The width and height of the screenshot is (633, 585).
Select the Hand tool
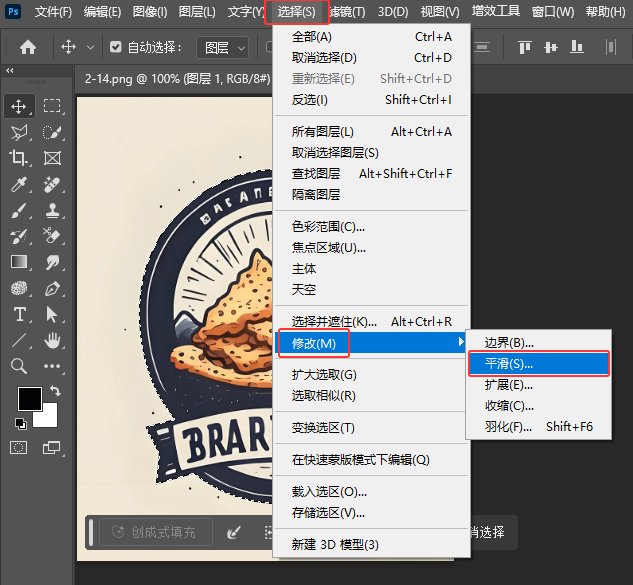[52, 340]
